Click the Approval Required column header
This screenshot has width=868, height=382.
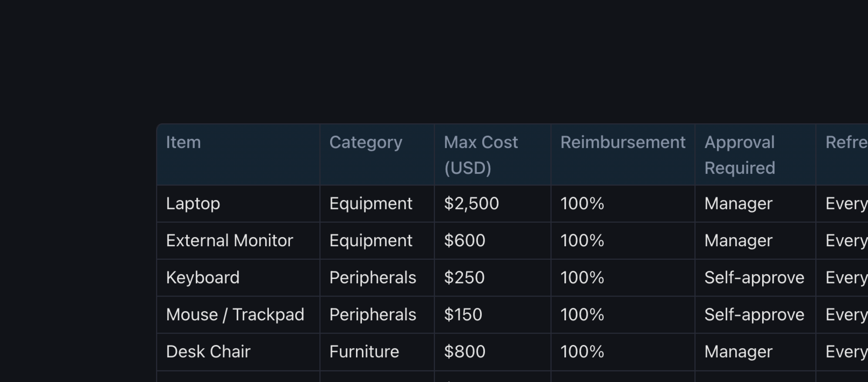click(740, 155)
